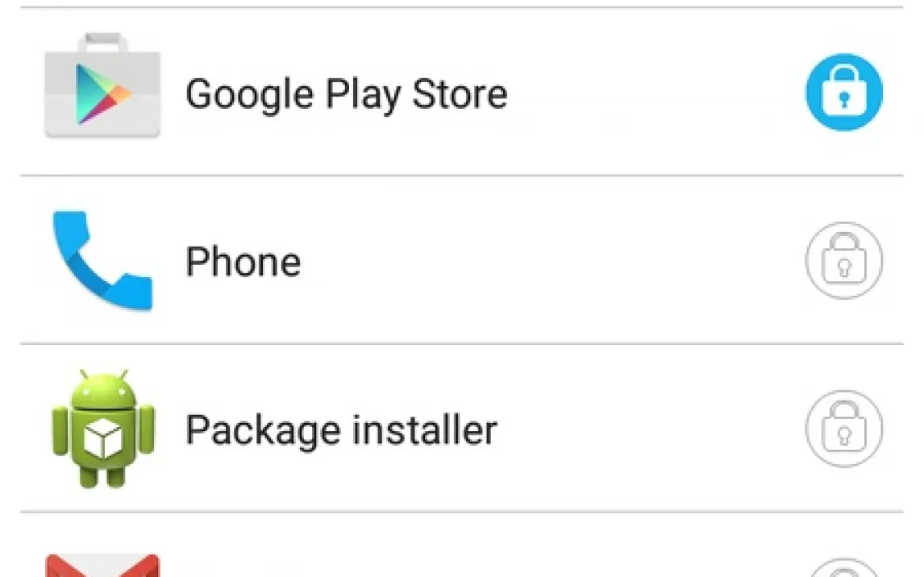Select the "Google Play Store" label
The height and width of the screenshot is (577, 924).
[x=346, y=94]
